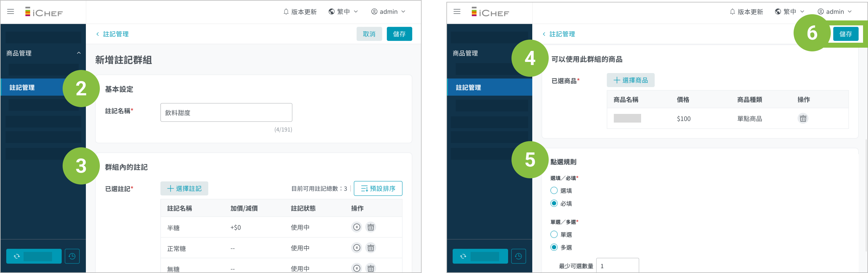Delete the 無糖 note row
The height and width of the screenshot is (273, 868).
371,268
